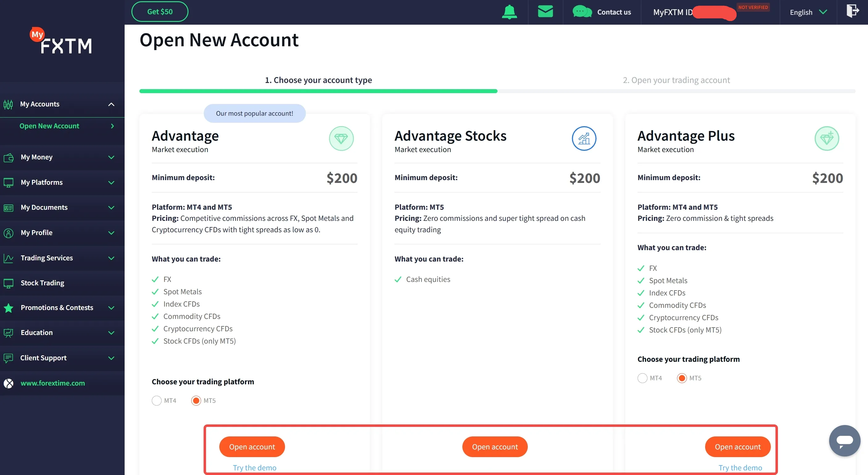This screenshot has width=868, height=475.
Task: Click the Client Support chat icon
Action: pos(8,358)
